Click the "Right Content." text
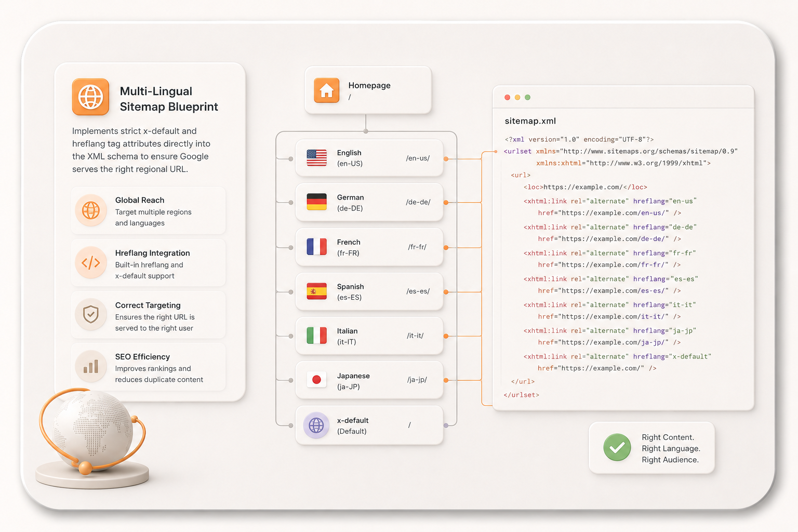This screenshot has width=798, height=532. pos(668,437)
